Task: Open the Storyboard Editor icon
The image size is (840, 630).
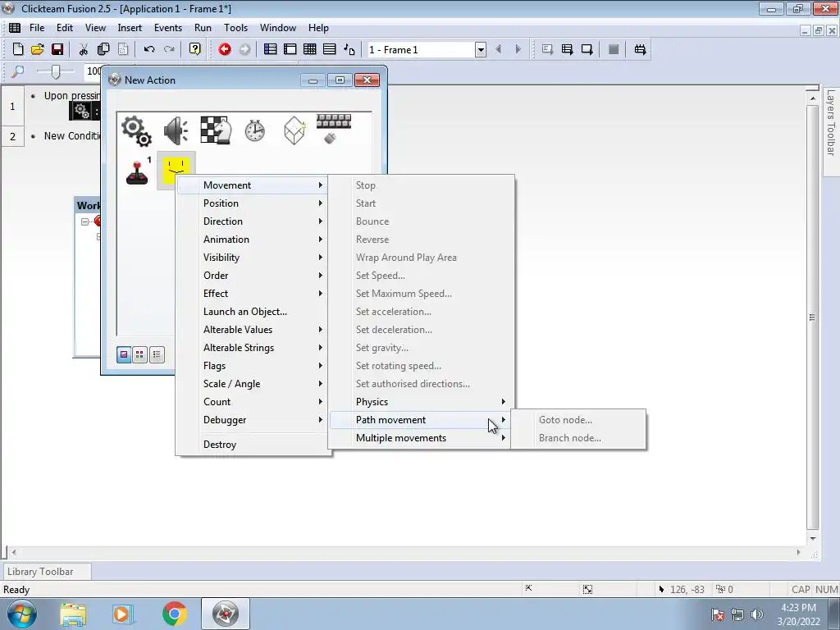Action: click(270, 49)
